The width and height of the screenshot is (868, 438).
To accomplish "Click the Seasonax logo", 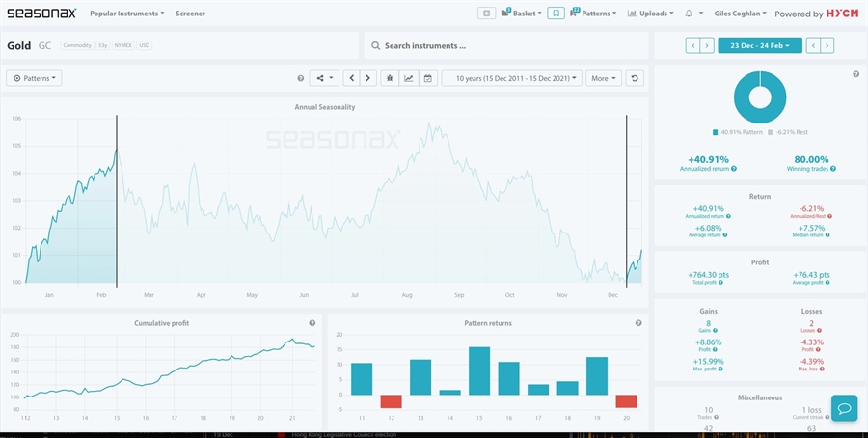I will click(41, 14).
